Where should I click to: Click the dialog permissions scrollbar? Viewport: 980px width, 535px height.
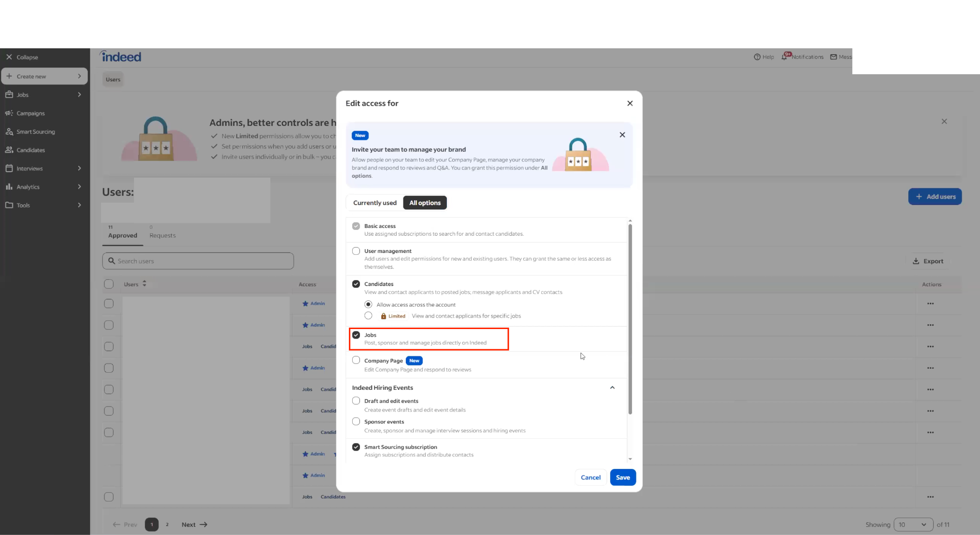click(x=630, y=319)
